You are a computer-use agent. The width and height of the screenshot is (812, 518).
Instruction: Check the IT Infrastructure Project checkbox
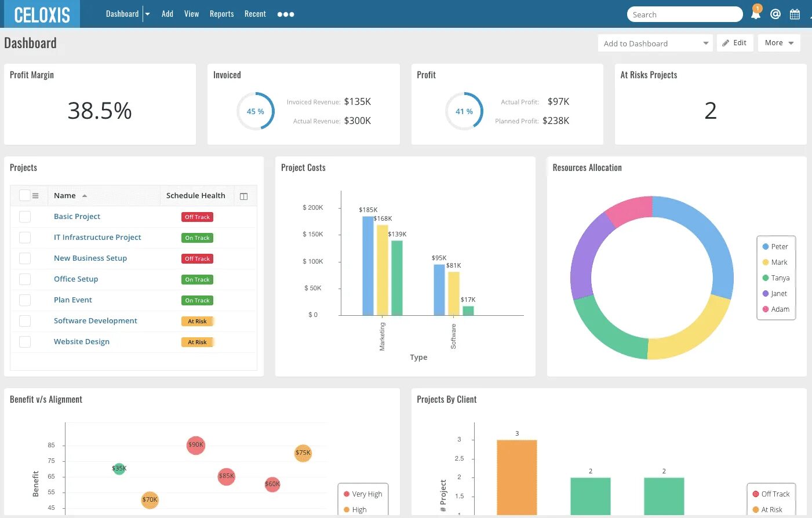pos(25,237)
